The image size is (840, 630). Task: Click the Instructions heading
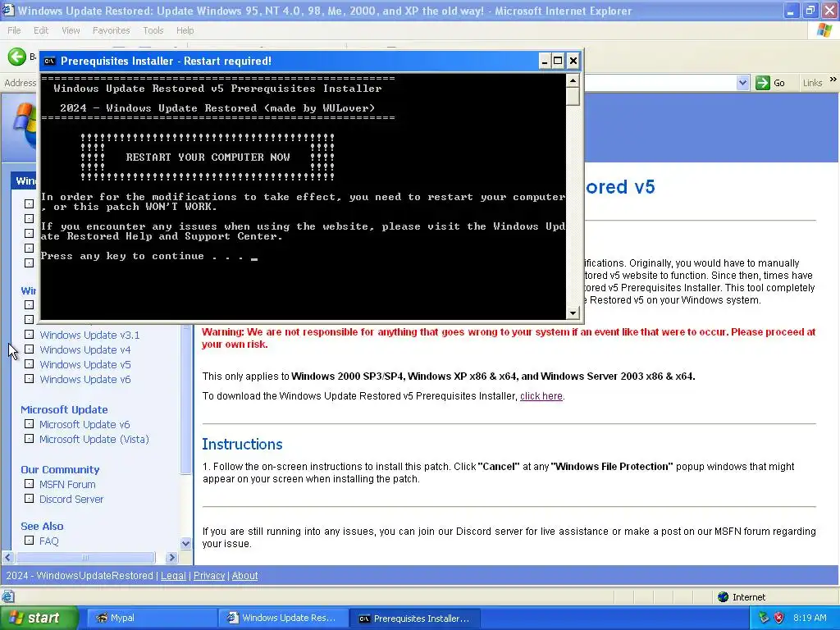click(x=242, y=444)
